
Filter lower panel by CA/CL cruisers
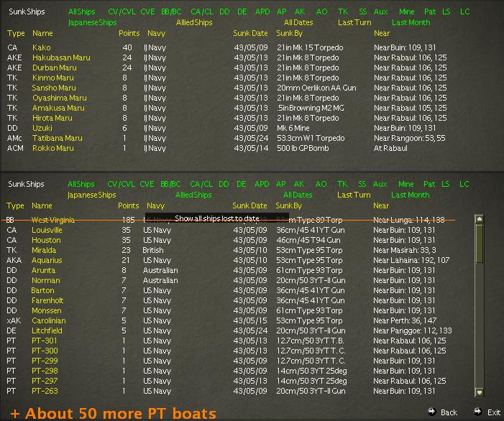coord(201,184)
